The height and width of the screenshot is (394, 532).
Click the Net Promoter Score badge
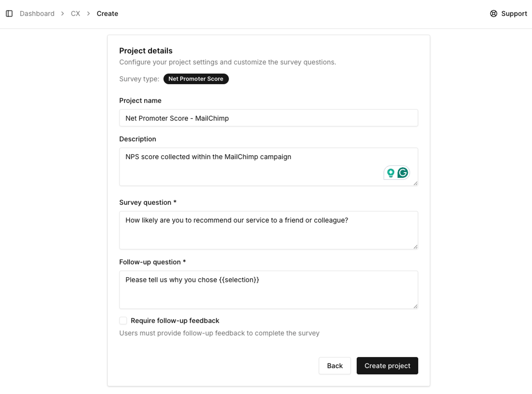pyautogui.click(x=196, y=79)
